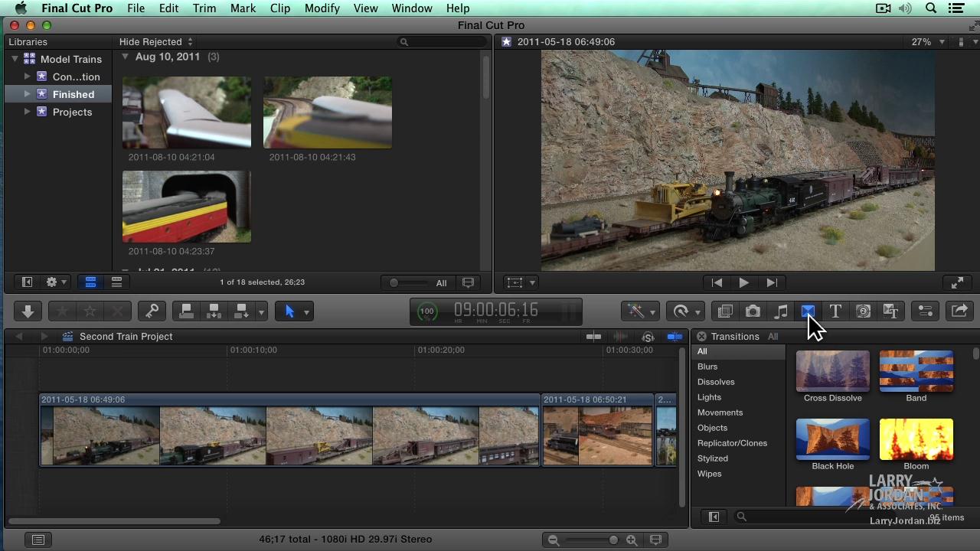Viewport: 980px width, 551px height.
Task: Open the File menu
Action: 136,8
